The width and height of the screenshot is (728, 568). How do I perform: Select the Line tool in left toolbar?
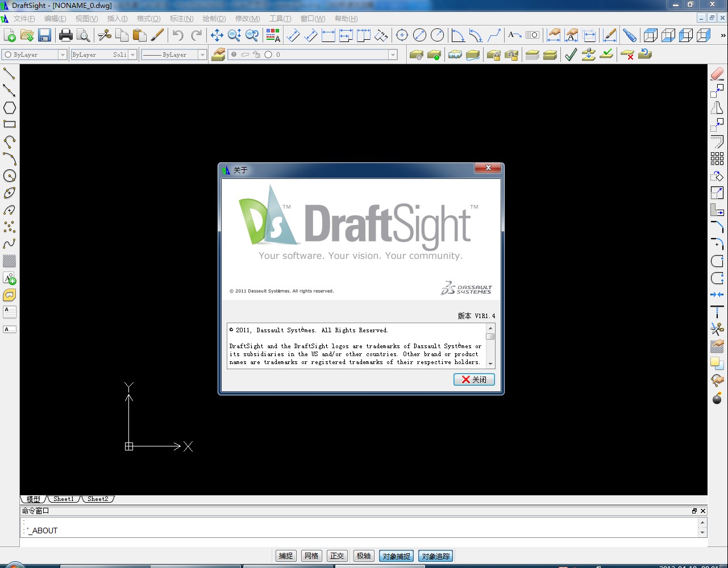9,73
